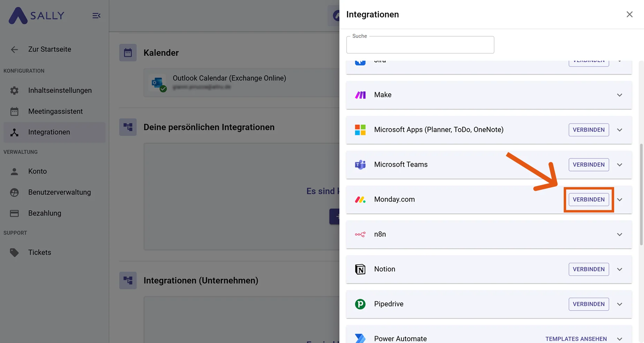
Task: Connect Microsoft Apps via Verbinden
Action: (x=589, y=130)
